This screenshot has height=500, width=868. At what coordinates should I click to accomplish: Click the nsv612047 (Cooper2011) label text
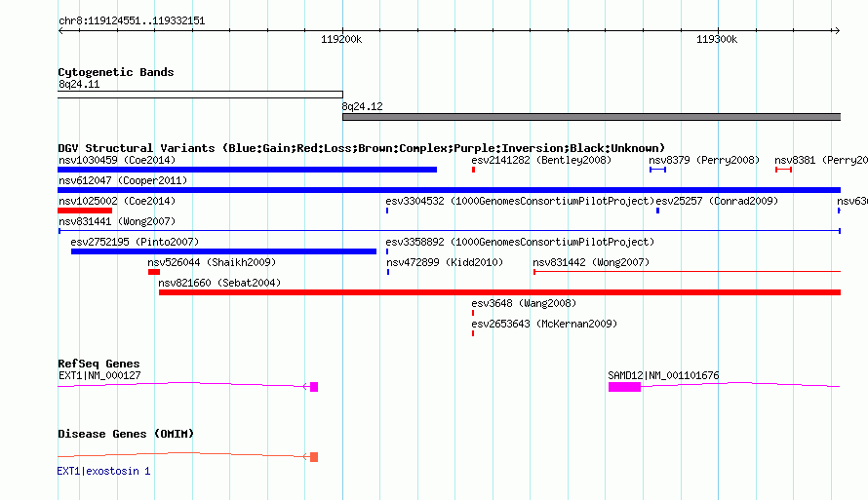123,181
